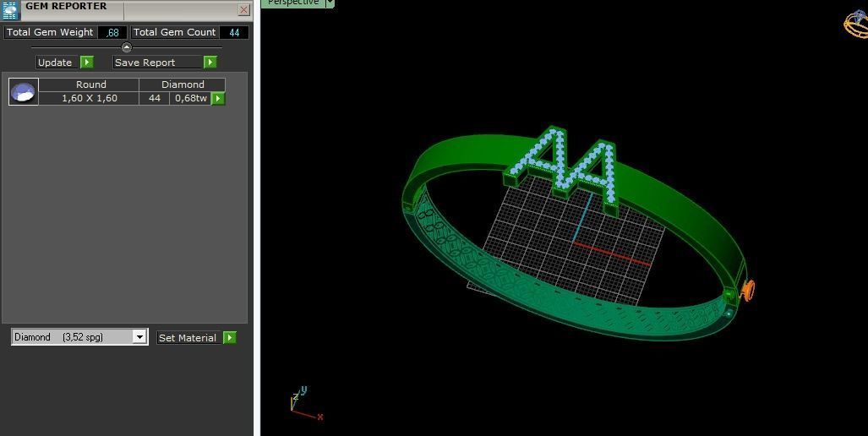Click green arrow beside 0,68tw
The height and width of the screenshot is (436, 868).
point(218,99)
